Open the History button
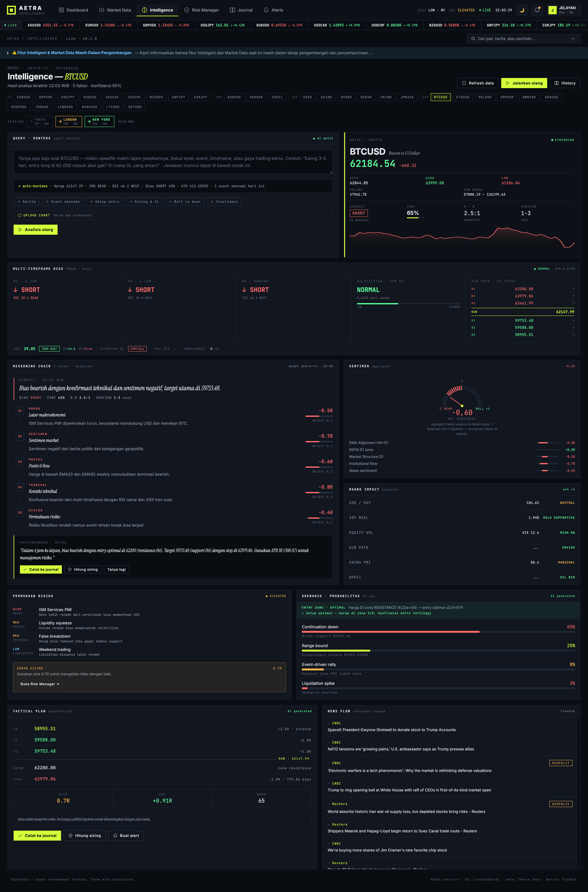Screen dimensions: 588x892 tap(565, 83)
